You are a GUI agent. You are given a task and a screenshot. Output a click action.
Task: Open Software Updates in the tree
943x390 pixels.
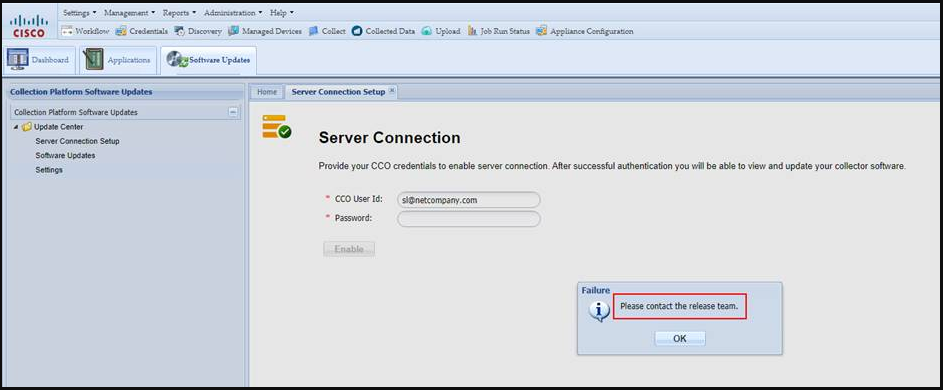pyautogui.click(x=65, y=155)
